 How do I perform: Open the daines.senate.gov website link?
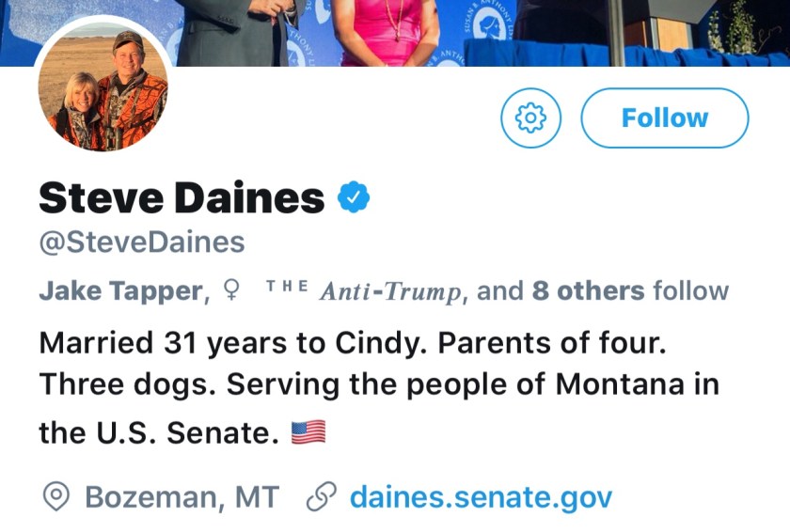click(481, 496)
